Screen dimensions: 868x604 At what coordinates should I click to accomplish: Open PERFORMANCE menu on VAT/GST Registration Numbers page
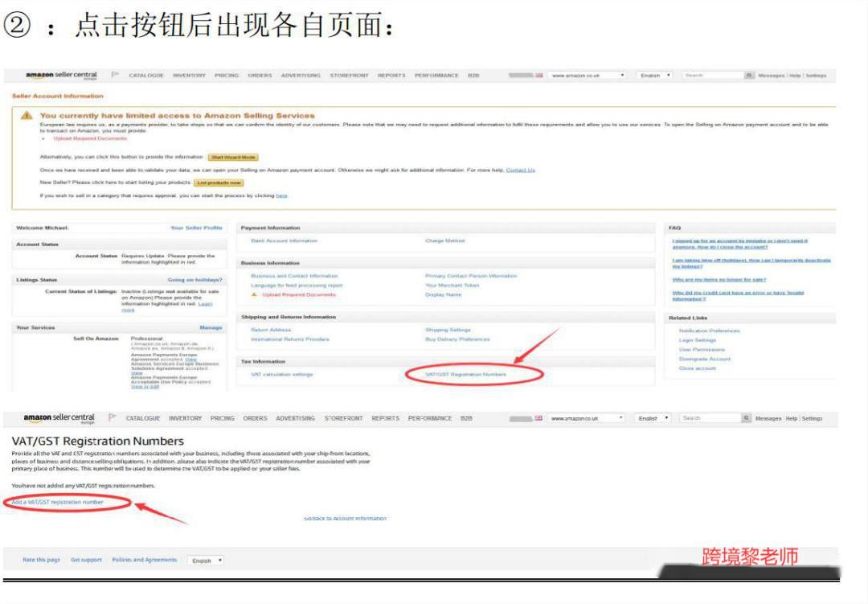[x=429, y=418]
